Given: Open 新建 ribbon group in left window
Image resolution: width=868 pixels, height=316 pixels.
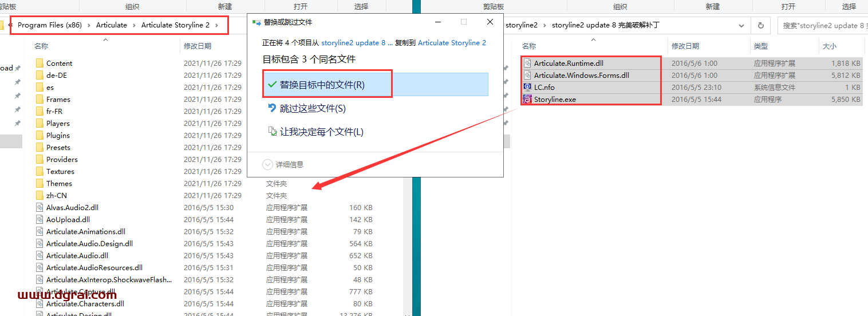Looking at the screenshot, I should (x=225, y=6).
